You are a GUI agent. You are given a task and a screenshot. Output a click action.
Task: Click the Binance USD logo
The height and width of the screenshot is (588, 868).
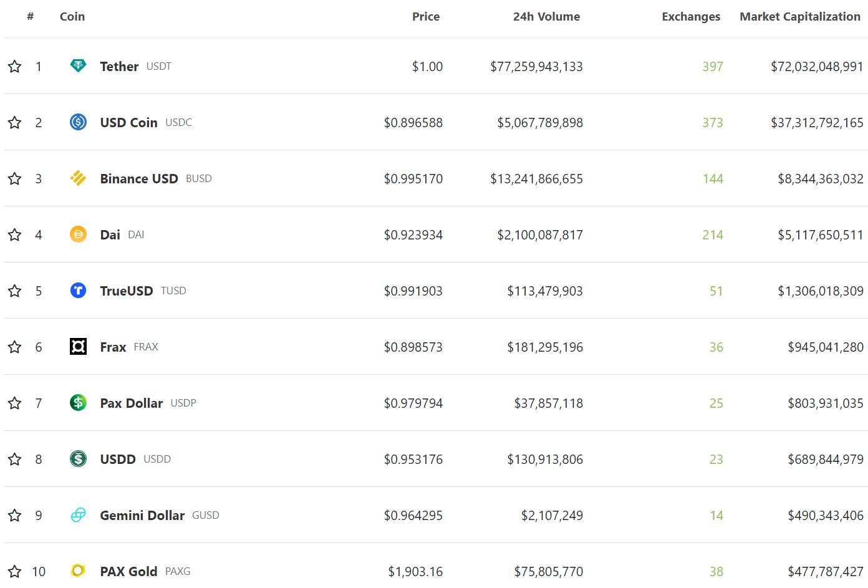pos(77,178)
